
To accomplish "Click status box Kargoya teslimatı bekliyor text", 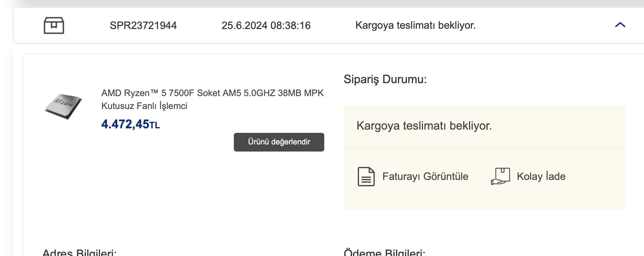I will pos(424,126).
